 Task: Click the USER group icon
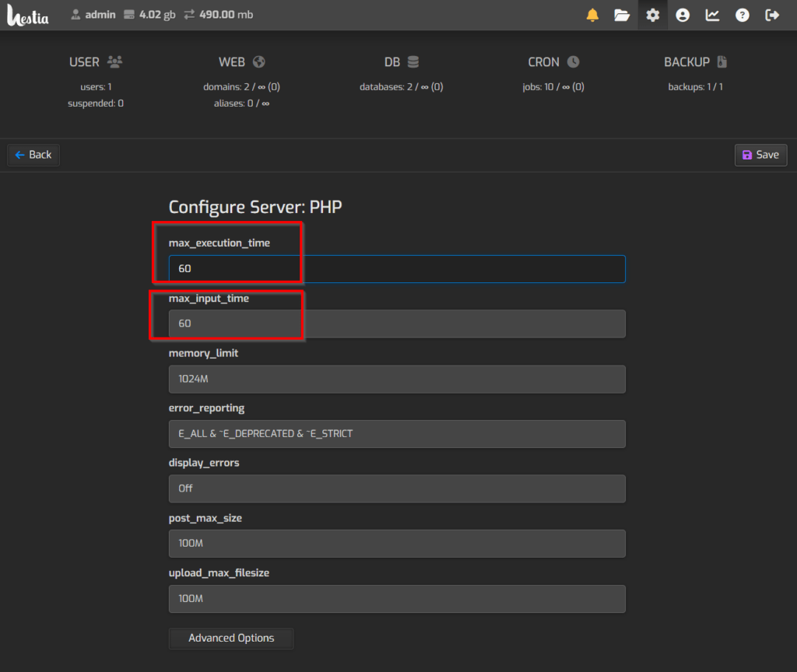point(114,61)
